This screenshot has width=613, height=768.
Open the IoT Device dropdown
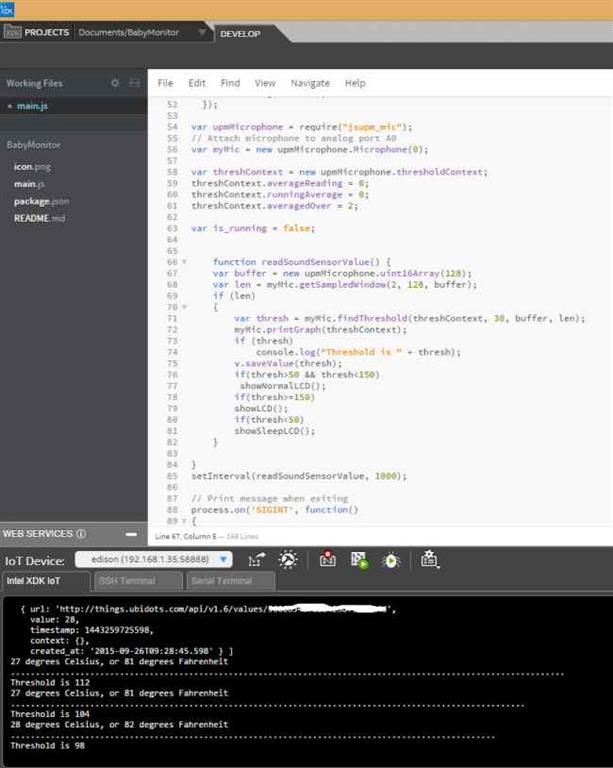154,559
